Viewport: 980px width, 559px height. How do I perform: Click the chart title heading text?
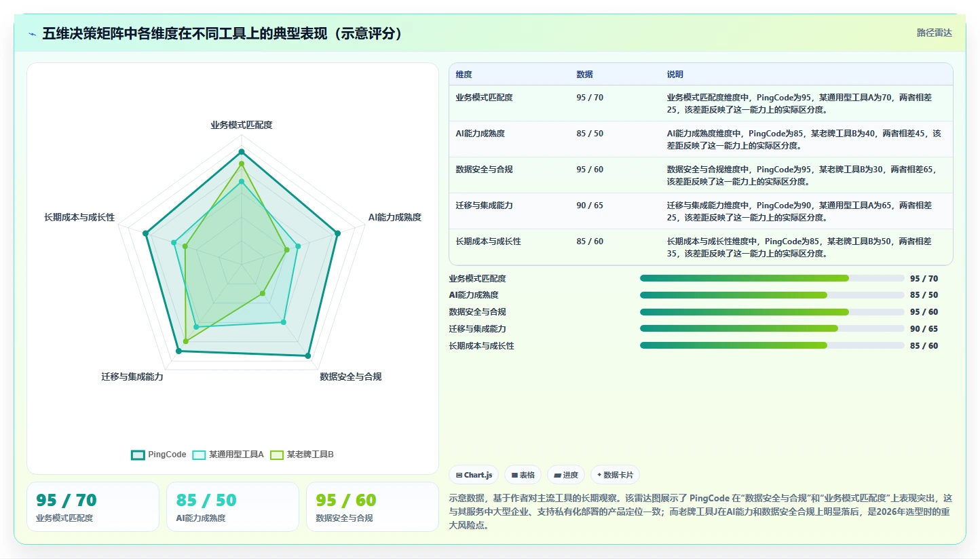[x=223, y=33]
